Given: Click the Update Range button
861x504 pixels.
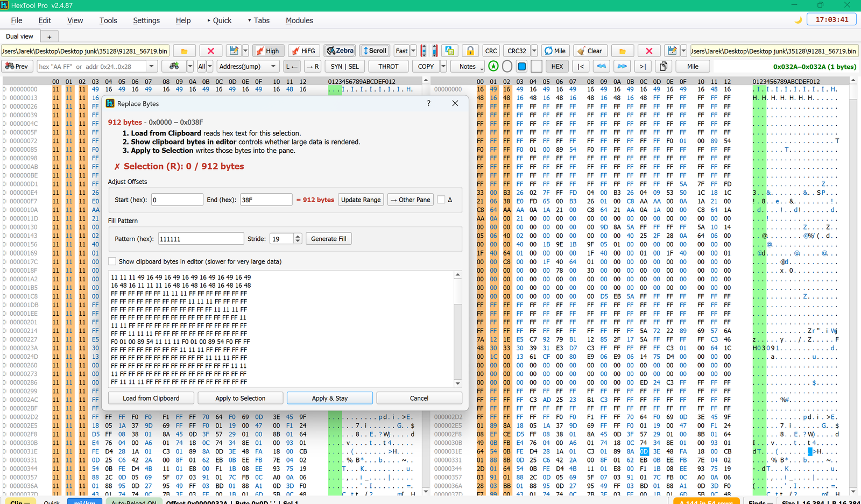Looking at the screenshot, I should click(361, 200).
